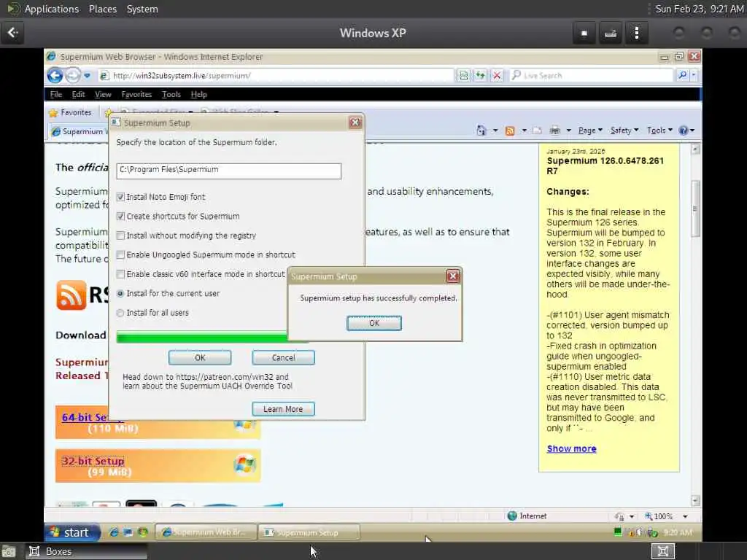Click the Windows XP start button
The width and height of the screenshot is (747, 560).
(72, 532)
